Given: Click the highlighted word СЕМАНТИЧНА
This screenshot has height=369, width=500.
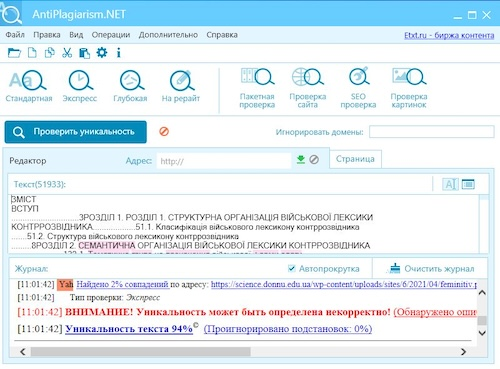Looking at the screenshot, I should tap(107, 246).
